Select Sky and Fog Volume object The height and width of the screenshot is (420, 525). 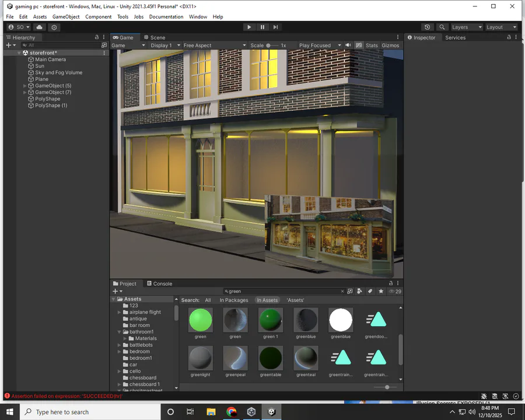coord(58,72)
